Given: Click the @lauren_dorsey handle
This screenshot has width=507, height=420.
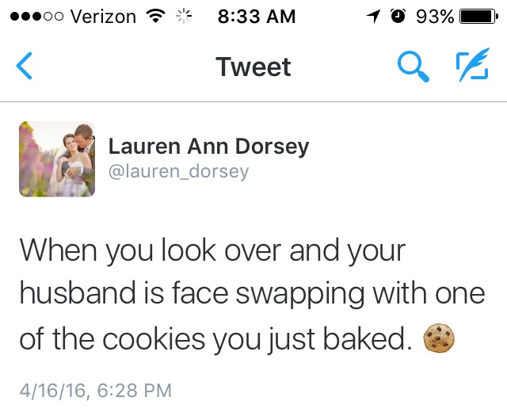Looking at the screenshot, I should pyautogui.click(x=178, y=171).
